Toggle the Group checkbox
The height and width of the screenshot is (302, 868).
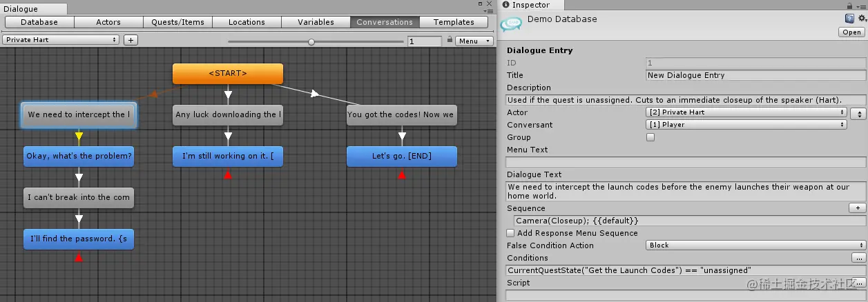tap(650, 137)
